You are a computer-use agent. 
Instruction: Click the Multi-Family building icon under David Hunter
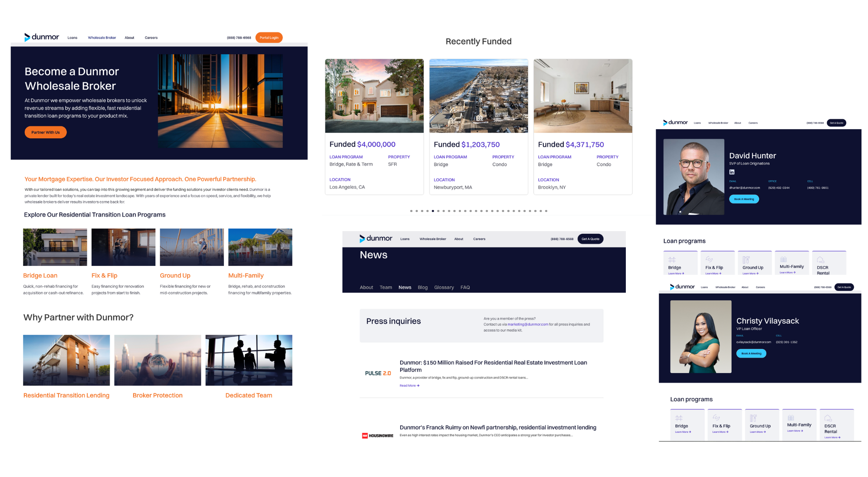point(783,259)
